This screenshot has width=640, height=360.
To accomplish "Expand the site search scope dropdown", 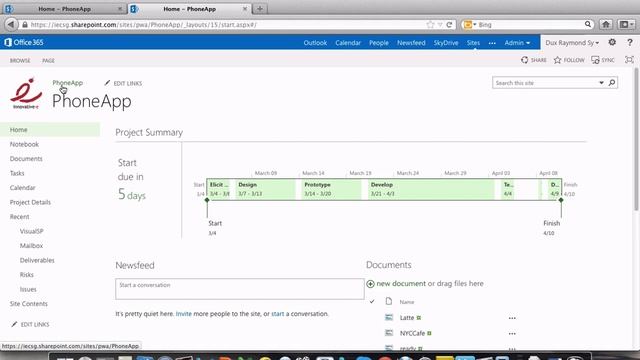I will pos(601,83).
